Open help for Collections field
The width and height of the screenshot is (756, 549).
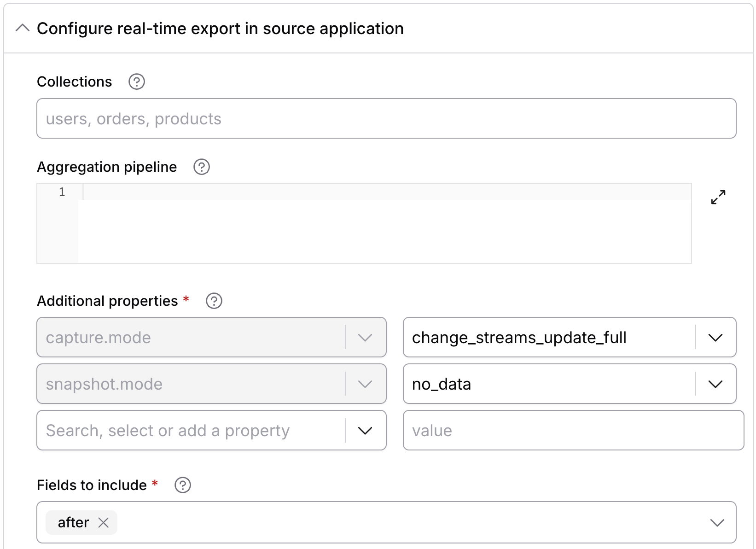pyautogui.click(x=137, y=82)
